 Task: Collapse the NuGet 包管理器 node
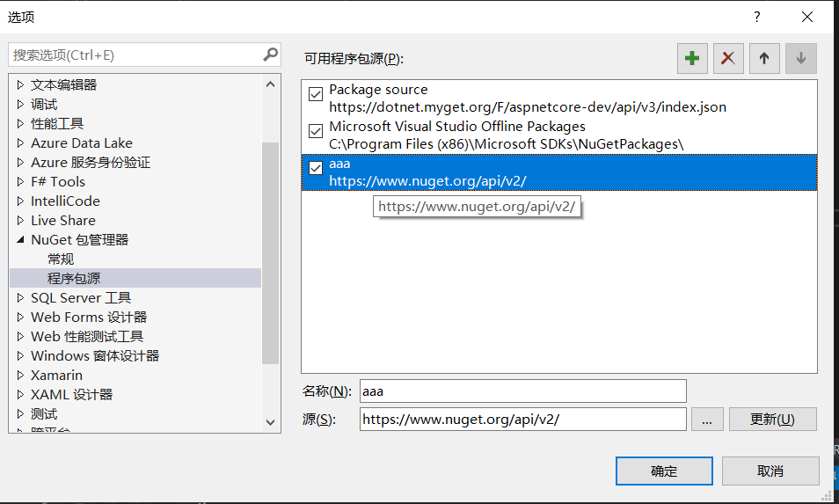tap(20, 240)
